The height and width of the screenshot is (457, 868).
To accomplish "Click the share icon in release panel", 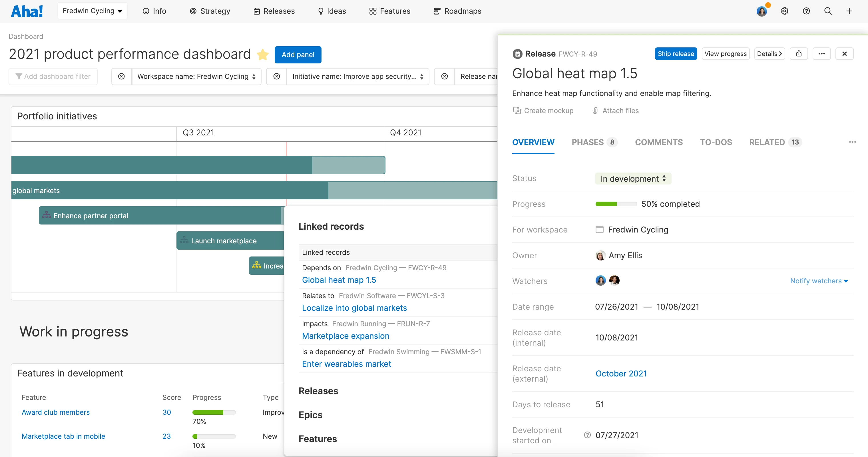I will pyautogui.click(x=799, y=54).
